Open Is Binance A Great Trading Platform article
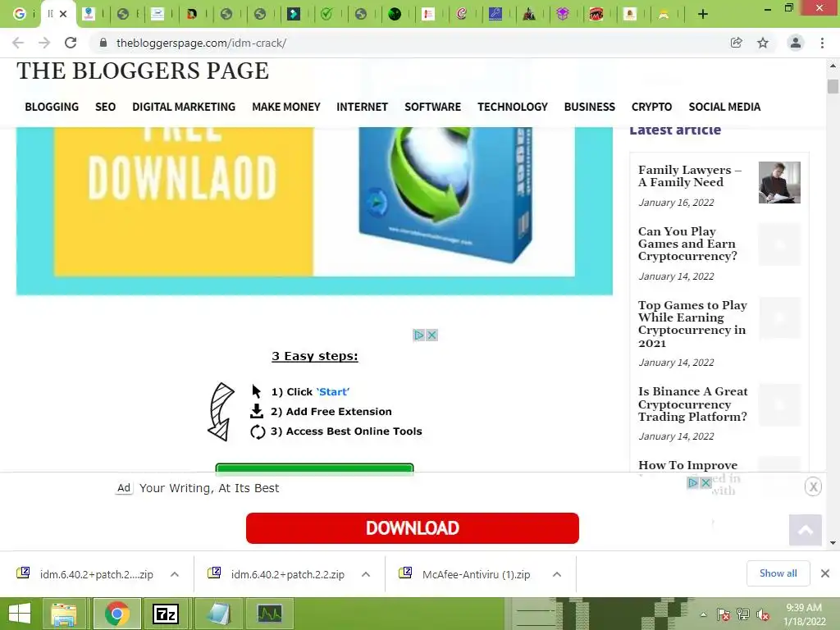The image size is (840, 630). pyautogui.click(x=692, y=404)
